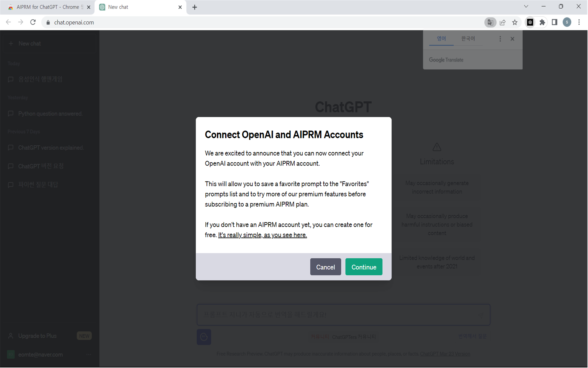Open account menu for eomte@naver.com
This screenshot has width=588, height=368.
tap(50, 355)
